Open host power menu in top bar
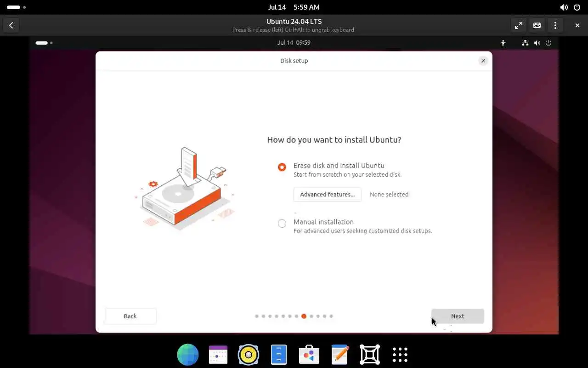The height and width of the screenshot is (368, 588). pos(577,7)
